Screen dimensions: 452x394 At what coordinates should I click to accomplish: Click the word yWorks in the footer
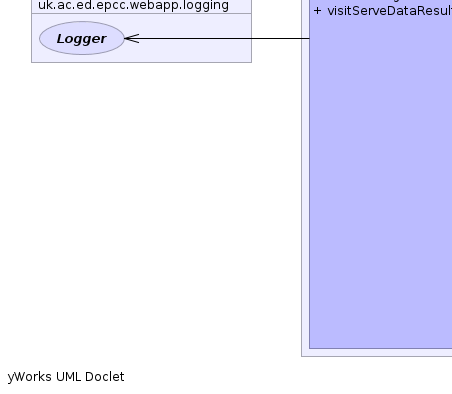coord(30,377)
